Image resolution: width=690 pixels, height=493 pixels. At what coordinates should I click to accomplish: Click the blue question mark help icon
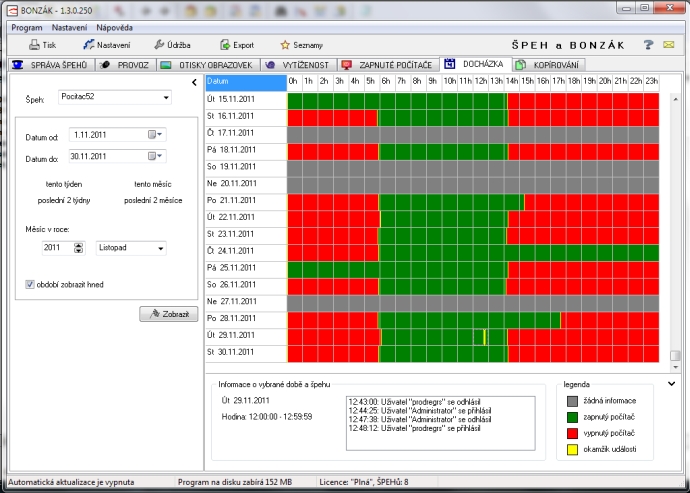(648, 44)
